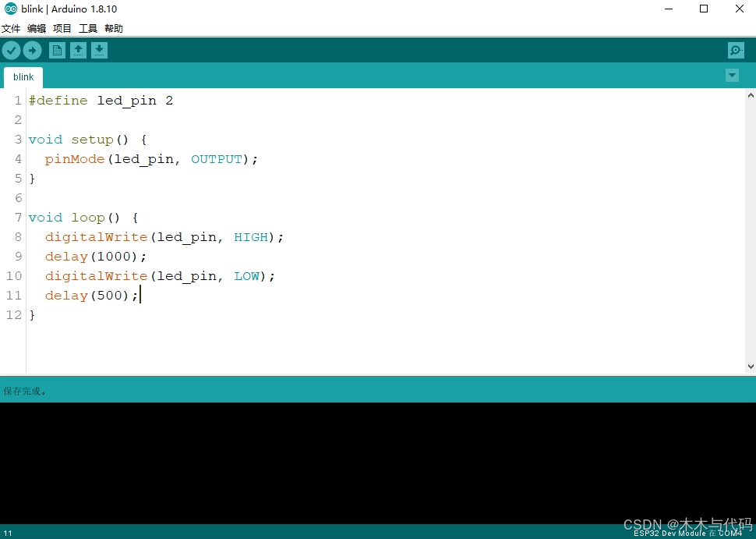Save the sketch using the Save icon
Viewport: 756px width, 539px height.
tap(99, 50)
